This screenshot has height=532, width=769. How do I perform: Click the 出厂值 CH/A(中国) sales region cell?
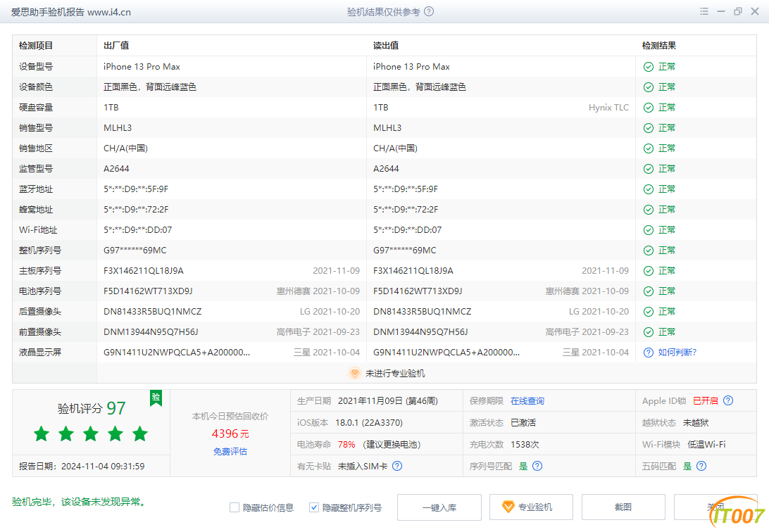125,148
